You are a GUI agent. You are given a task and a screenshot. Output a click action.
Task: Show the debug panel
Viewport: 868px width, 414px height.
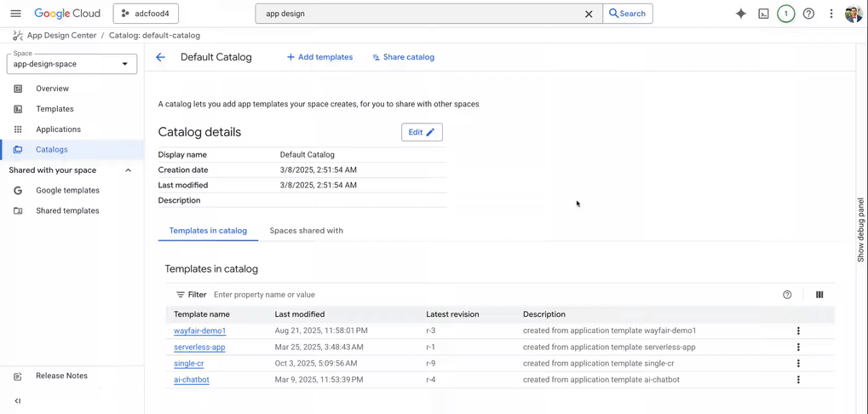click(x=860, y=230)
